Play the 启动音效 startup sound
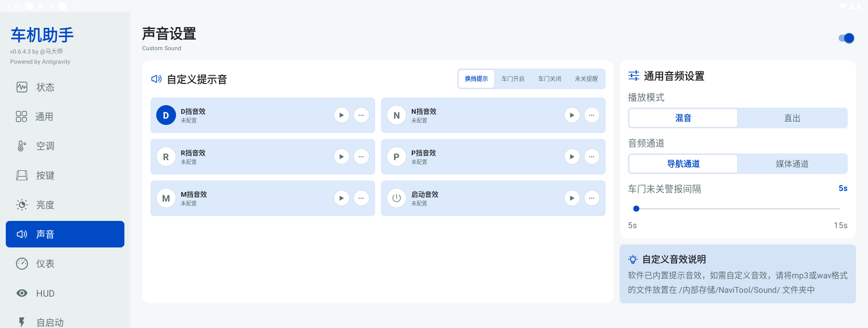Viewport: 868px width, 328px height. pyautogui.click(x=572, y=198)
